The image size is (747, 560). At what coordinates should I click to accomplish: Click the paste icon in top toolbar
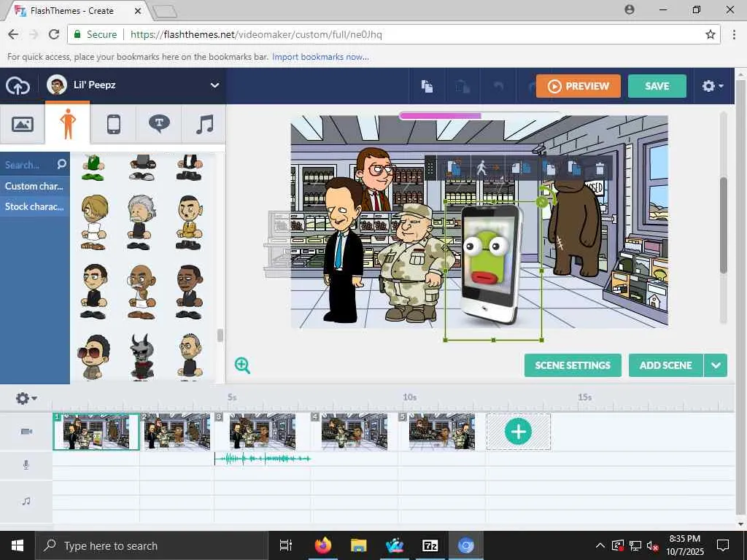point(462,86)
